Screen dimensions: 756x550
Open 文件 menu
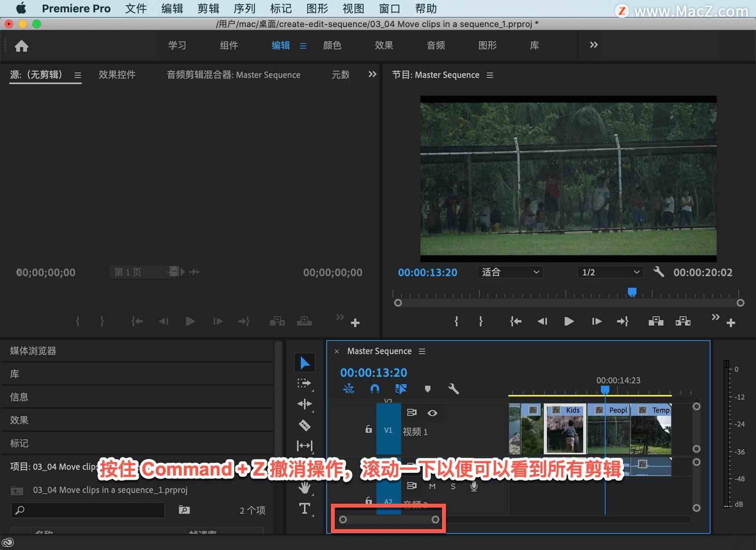(x=136, y=9)
